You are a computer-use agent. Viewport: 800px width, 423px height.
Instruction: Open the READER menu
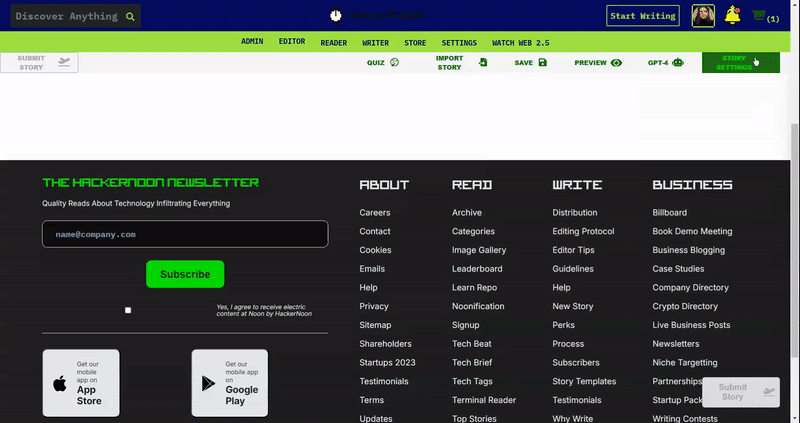(x=334, y=43)
